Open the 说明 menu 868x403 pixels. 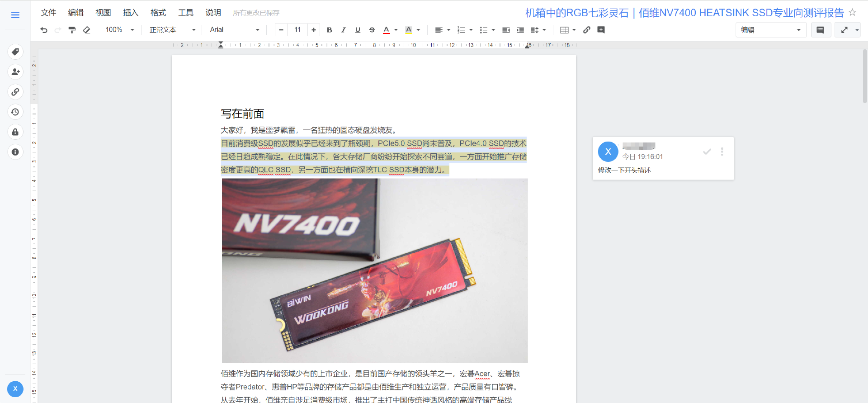pyautogui.click(x=213, y=13)
